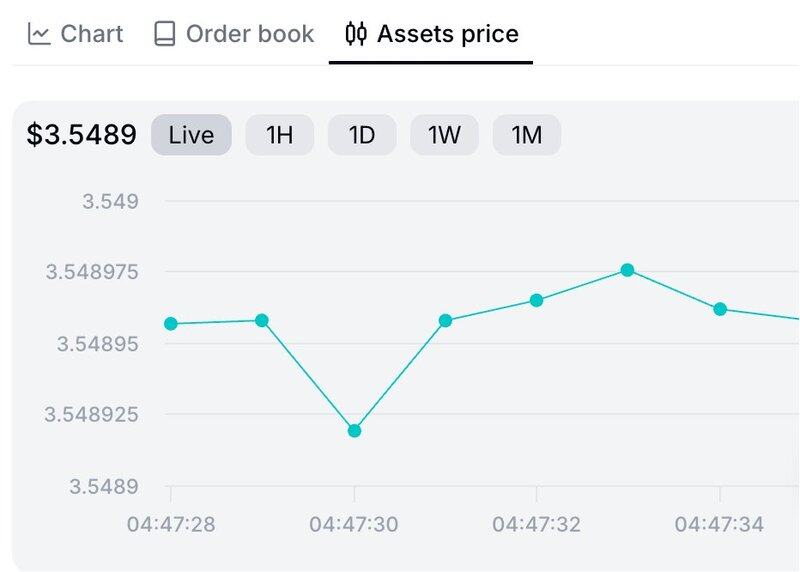The height and width of the screenshot is (572, 800).
Task: Click the 04:47:30 time axis label
Action: [x=354, y=524]
